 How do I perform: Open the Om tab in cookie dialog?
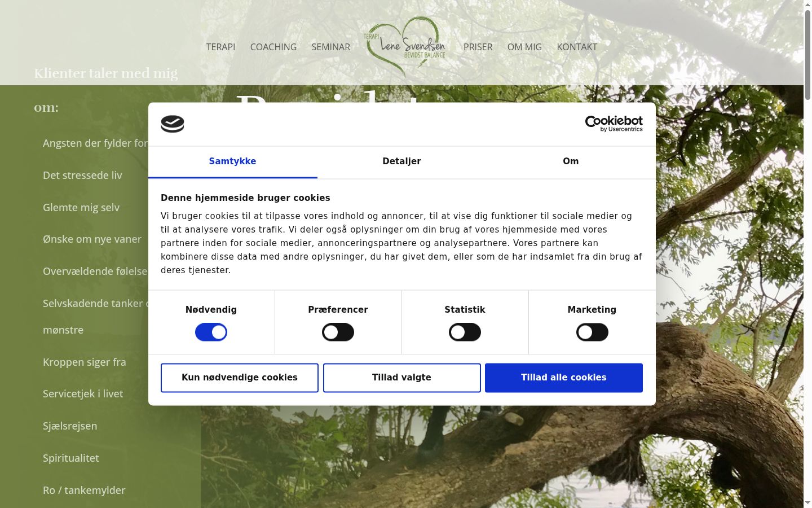pyautogui.click(x=571, y=161)
